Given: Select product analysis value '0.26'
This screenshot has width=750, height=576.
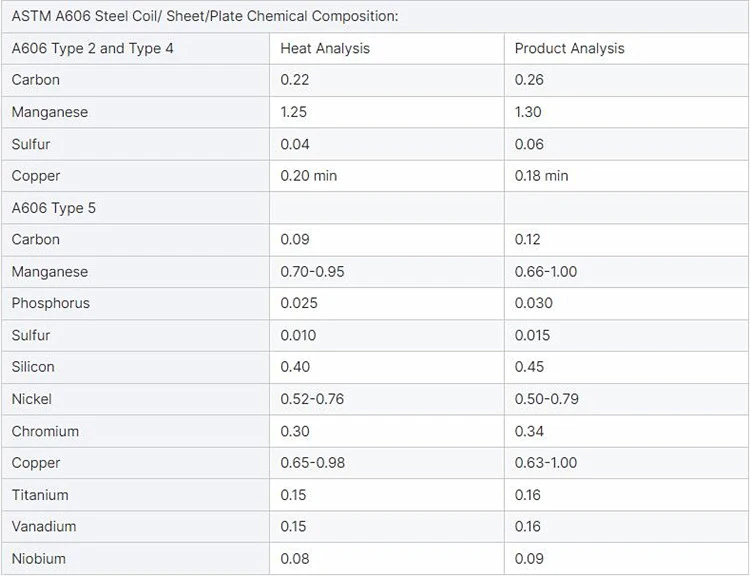Looking at the screenshot, I should [529, 80].
